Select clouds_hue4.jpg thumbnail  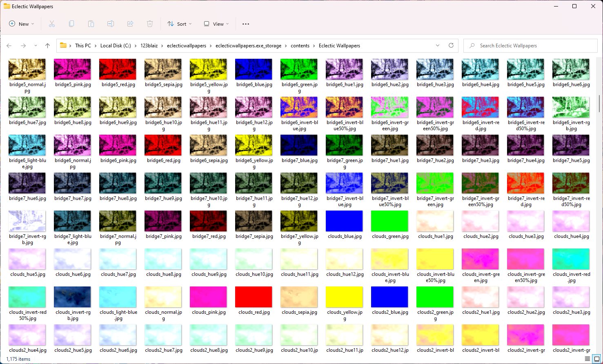coord(571,221)
